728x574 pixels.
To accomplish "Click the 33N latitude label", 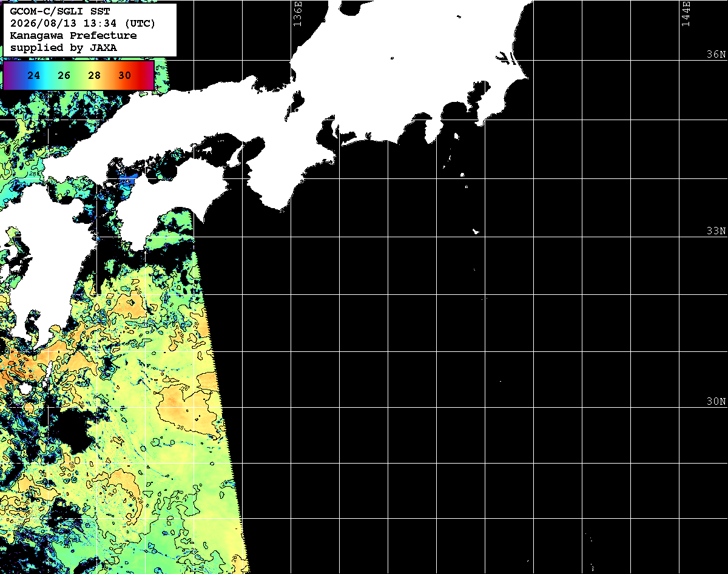I will (716, 231).
